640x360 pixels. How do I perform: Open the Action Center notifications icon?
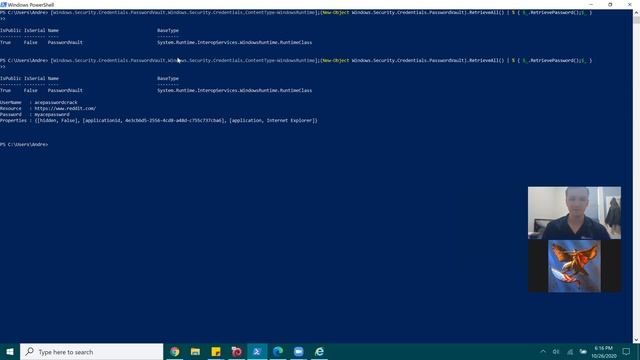626,351
